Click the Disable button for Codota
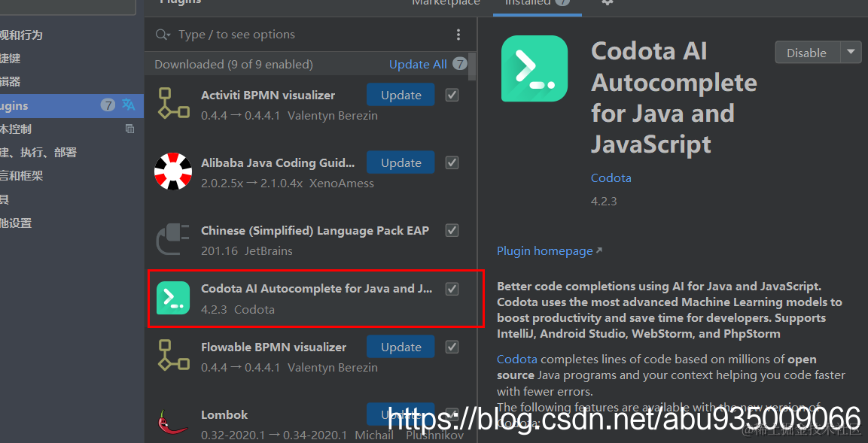Image resolution: width=868 pixels, height=443 pixels. (807, 53)
